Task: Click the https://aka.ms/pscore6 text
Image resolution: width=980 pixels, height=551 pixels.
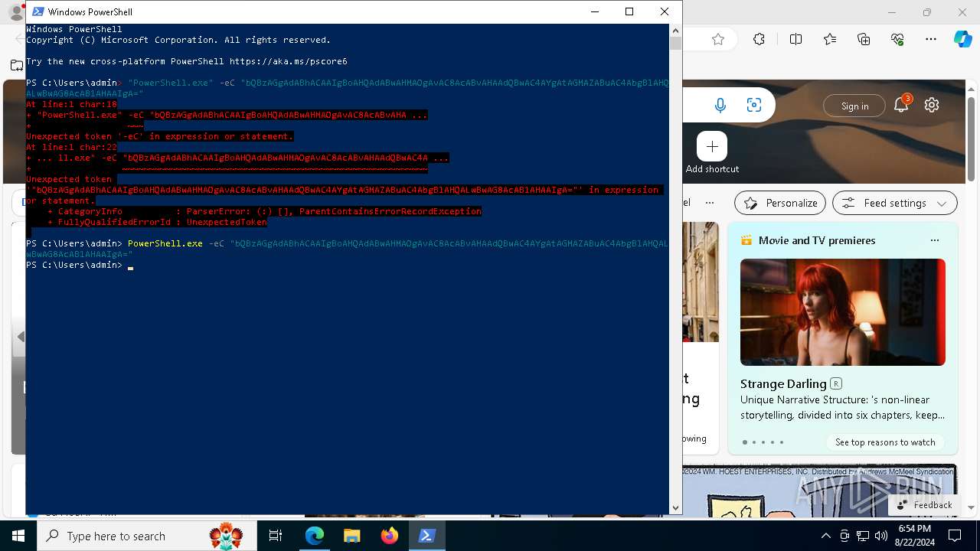Action: pos(288,61)
